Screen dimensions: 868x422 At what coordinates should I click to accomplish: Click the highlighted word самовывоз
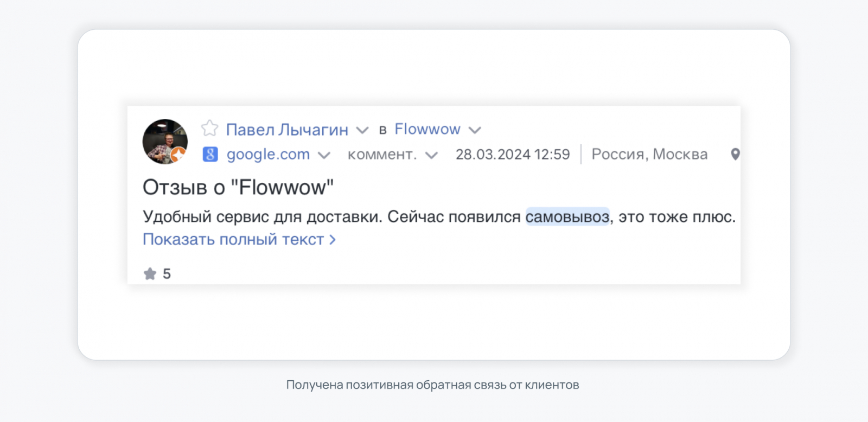point(567,216)
